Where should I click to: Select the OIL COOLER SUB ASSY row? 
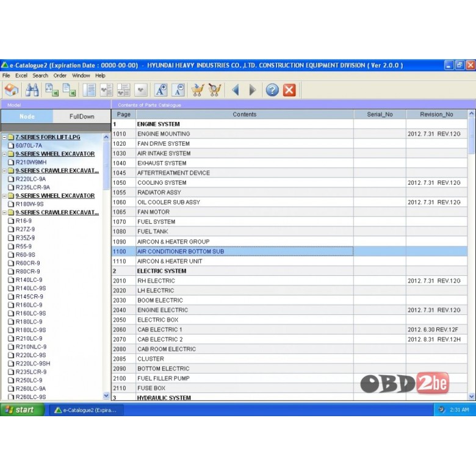289,202
